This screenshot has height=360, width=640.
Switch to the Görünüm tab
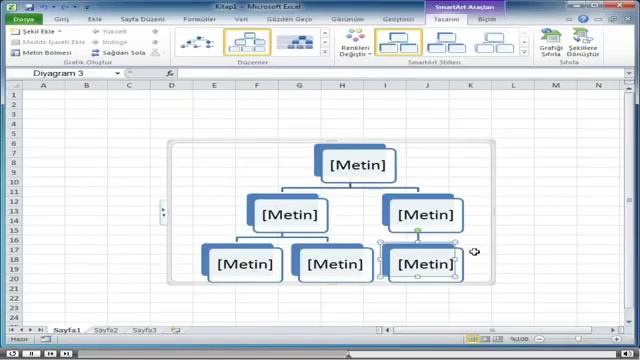pyautogui.click(x=347, y=19)
